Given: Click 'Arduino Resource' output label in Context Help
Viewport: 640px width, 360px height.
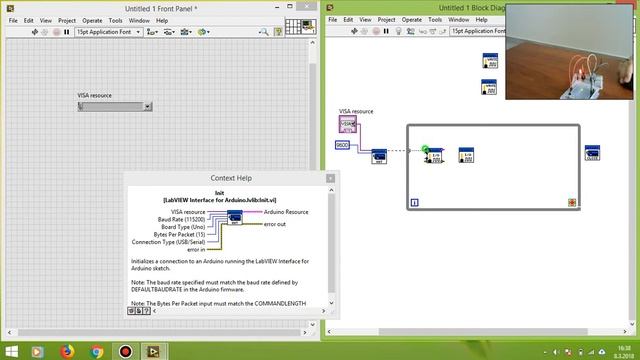Looking at the screenshot, I should pos(286,212).
